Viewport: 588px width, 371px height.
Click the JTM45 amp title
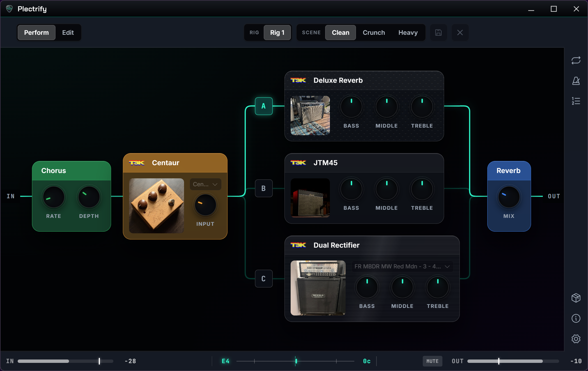point(325,163)
